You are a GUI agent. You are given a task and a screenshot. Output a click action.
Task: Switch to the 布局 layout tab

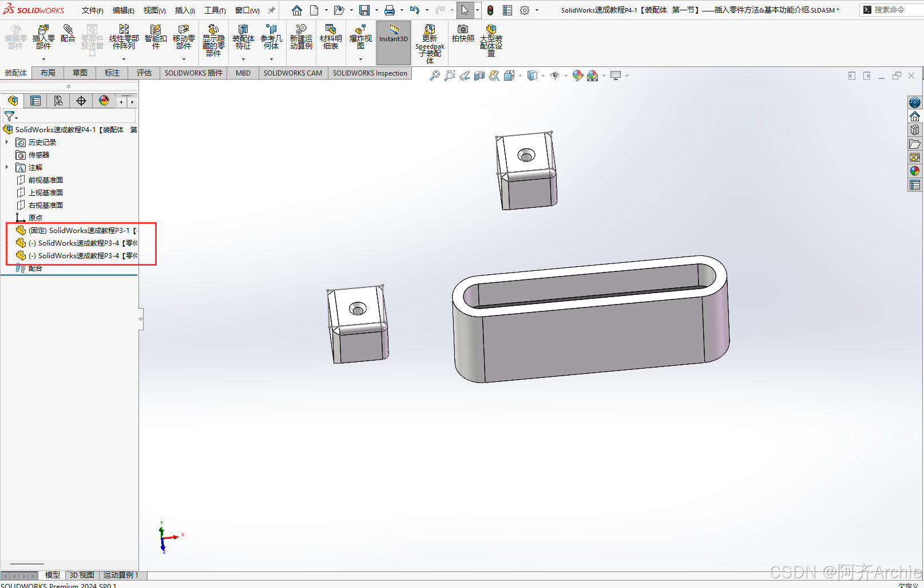[48, 73]
